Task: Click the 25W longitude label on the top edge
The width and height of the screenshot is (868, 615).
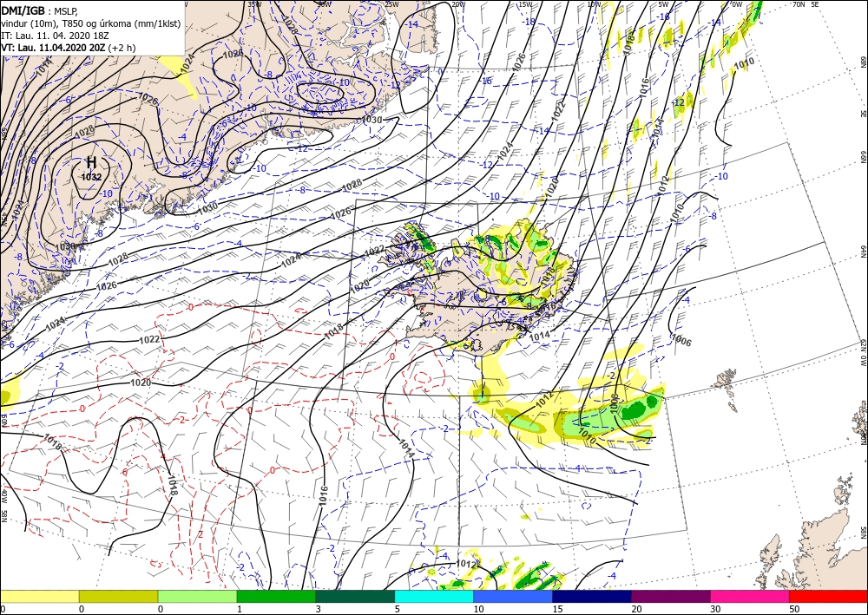Action: click(391, 3)
